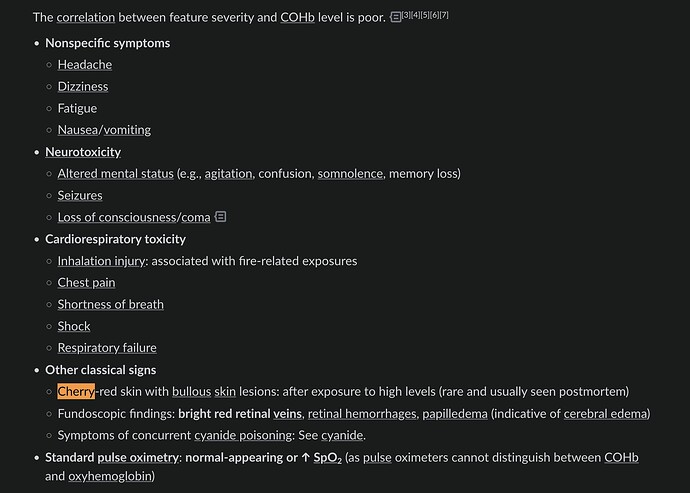Follow the 'Respiratory failure' link
This screenshot has height=493, width=690.
click(x=107, y=348)
